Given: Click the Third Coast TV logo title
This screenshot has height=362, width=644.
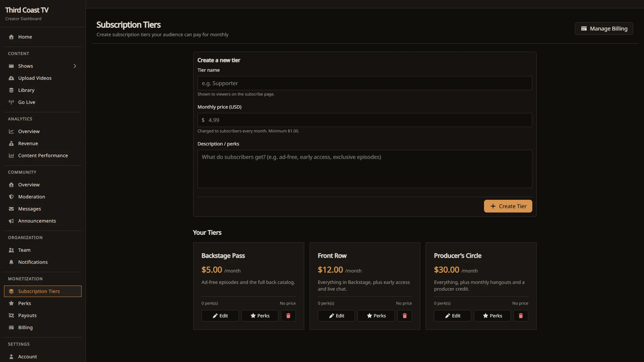Looking at the screenshot, I should tap(27, 10).
